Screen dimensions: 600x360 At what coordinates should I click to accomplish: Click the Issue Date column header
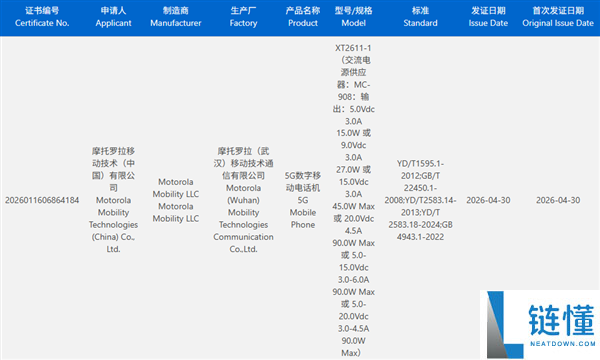[488, 17]
